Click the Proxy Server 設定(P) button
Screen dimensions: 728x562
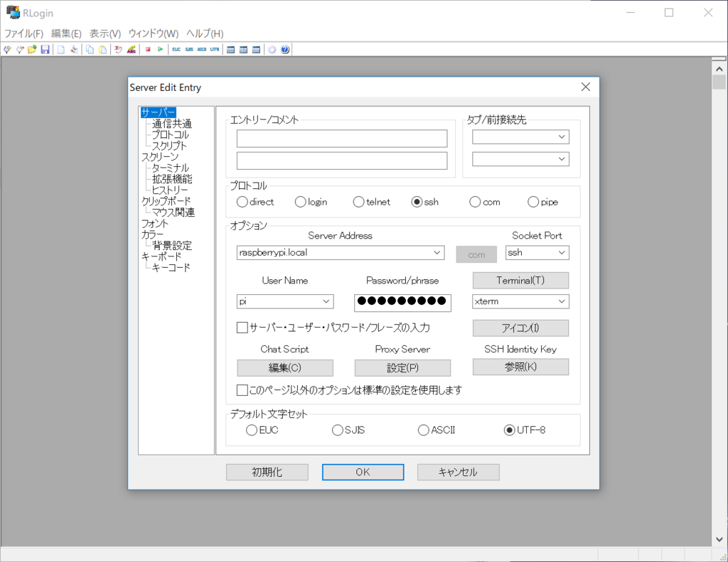click(x=402, y=368)
